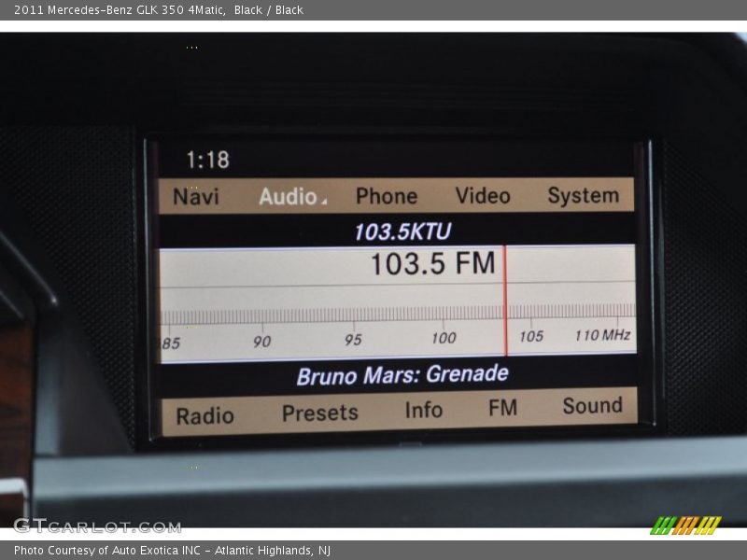The width and height of the screenshot is (747, 560).
Task: Switch to the Video menu
Action: point(483,195)
